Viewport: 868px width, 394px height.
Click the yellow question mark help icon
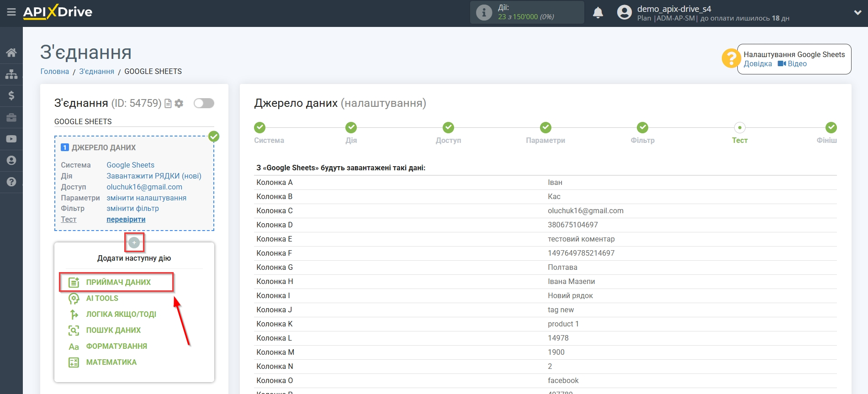[731, 58]
